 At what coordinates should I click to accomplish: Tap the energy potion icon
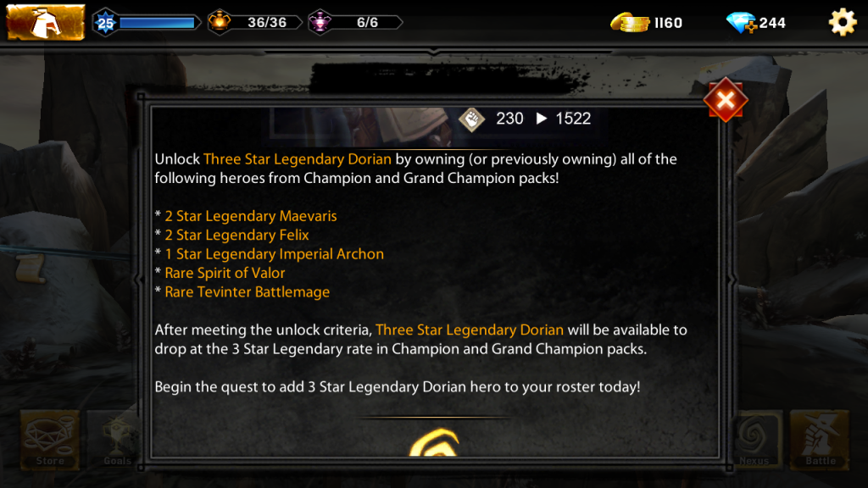coord(220,22)
